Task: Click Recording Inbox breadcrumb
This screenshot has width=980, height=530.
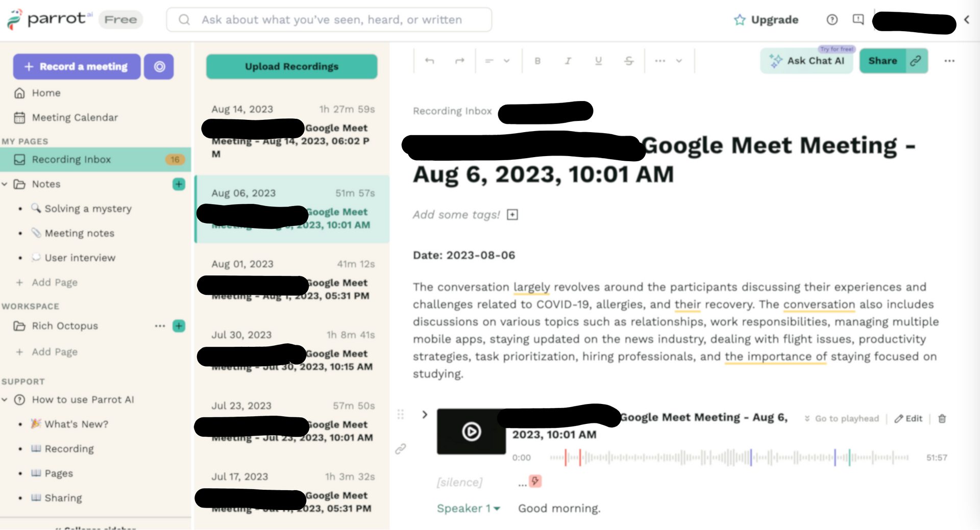Action: click(x=452, y=111)
